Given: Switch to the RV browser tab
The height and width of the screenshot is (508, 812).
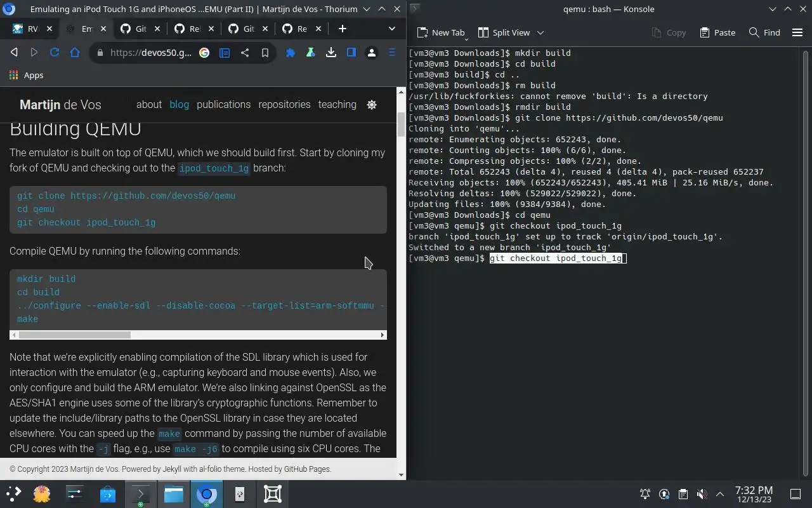Looking at the screenshot, I should coord(26,29).
